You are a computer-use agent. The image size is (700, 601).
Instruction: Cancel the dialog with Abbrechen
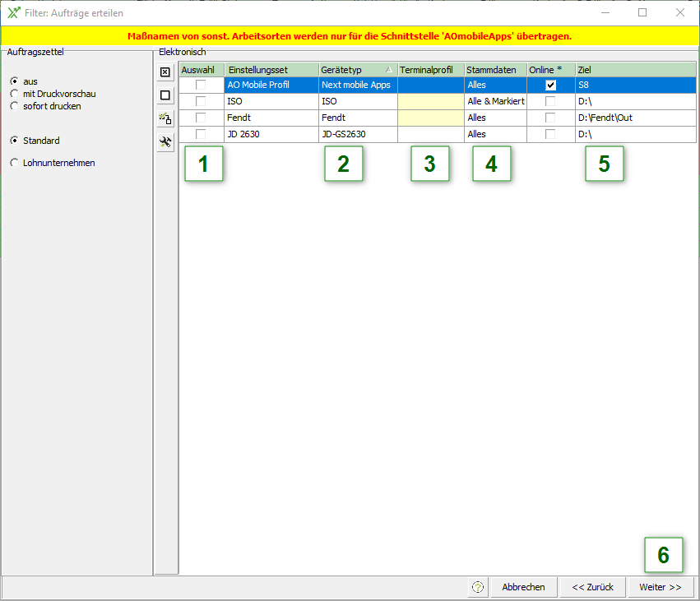523,587
